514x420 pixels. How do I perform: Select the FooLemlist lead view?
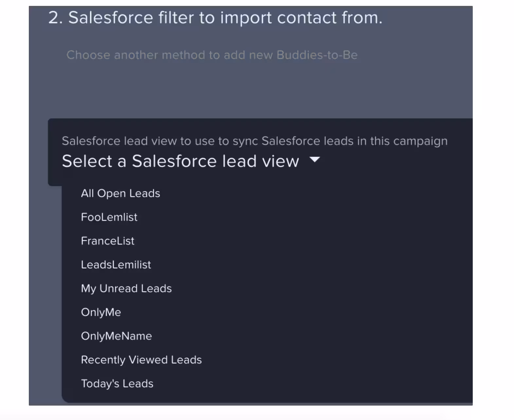(109, 217)
